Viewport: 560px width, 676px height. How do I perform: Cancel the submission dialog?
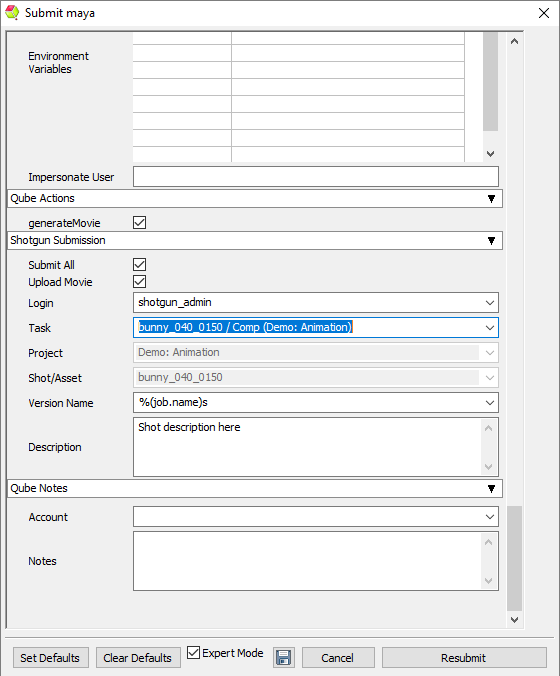pos(338,658)
